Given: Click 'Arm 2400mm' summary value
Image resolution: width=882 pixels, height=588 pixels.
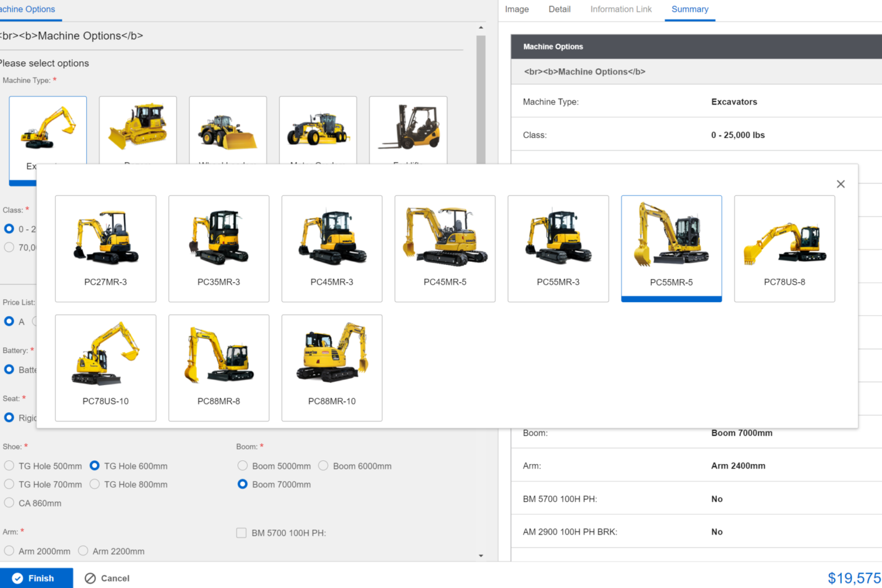Looking at the screenshot, I should pos(739,466).
